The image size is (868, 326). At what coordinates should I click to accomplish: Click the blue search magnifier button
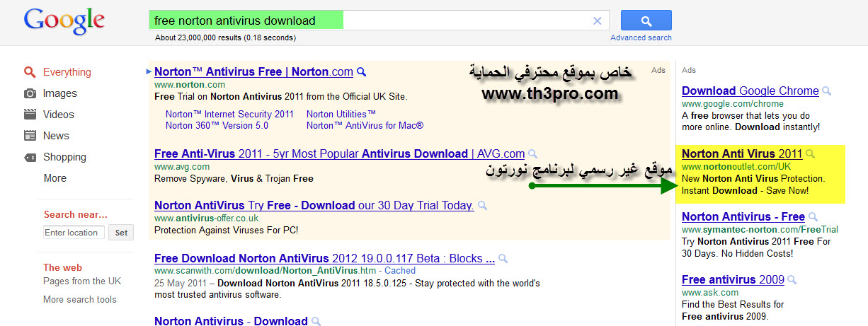tap(646, 21)
